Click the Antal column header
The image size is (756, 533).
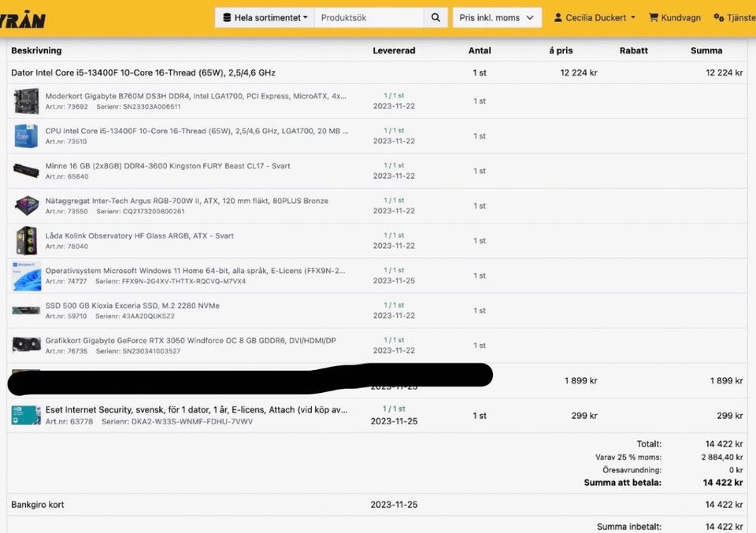pyautogui.click(x=480, y=50)
